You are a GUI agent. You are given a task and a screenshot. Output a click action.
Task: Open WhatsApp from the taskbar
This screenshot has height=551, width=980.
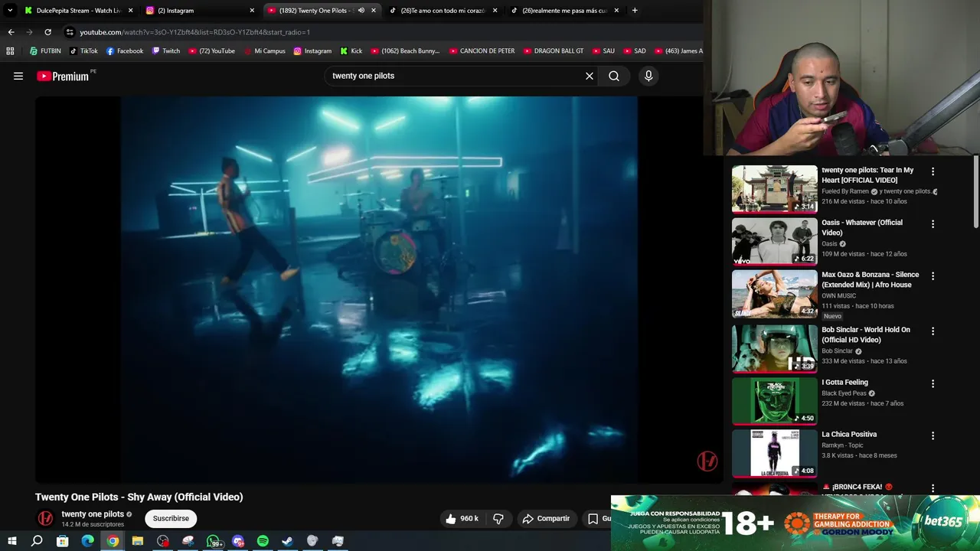[214, 541]
